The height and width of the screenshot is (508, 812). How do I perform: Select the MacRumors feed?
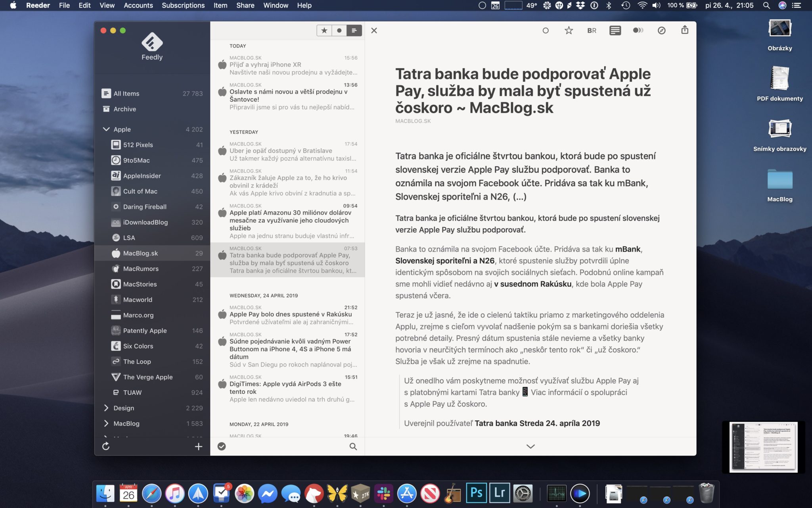click(x=152, y=268)
